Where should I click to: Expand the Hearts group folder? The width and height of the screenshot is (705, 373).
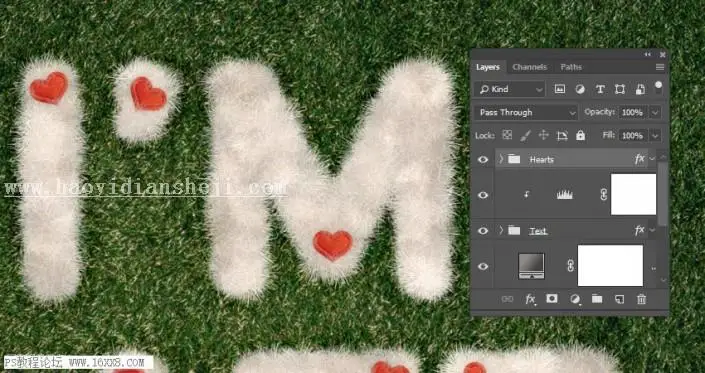pyautogui.click(x=501, y=159)
